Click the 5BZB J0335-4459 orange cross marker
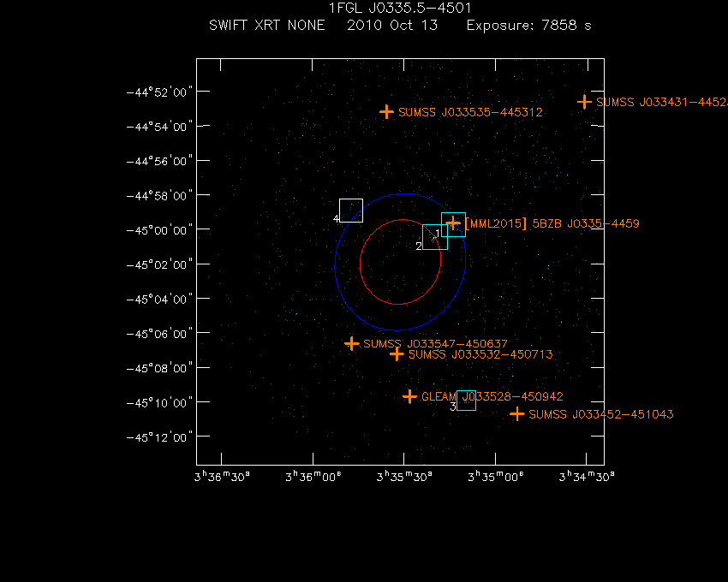 tap(453, 223)
